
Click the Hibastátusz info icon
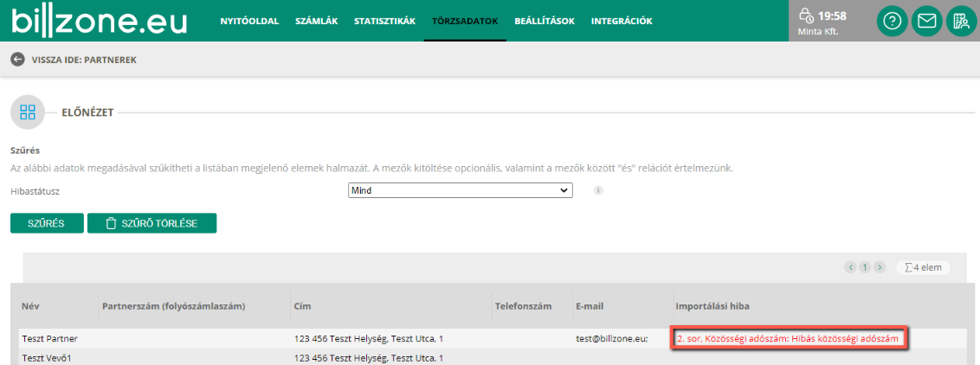(x=598, y=190)
